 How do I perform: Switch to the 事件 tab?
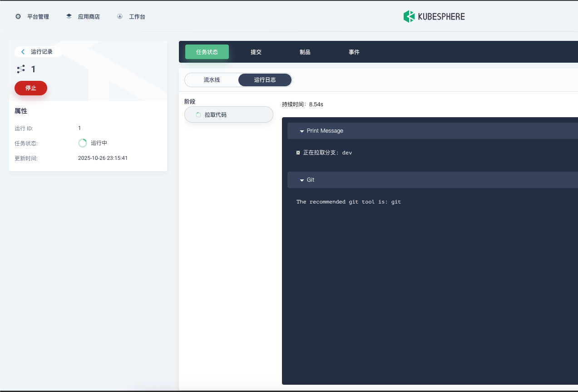(x=354, y=52)
